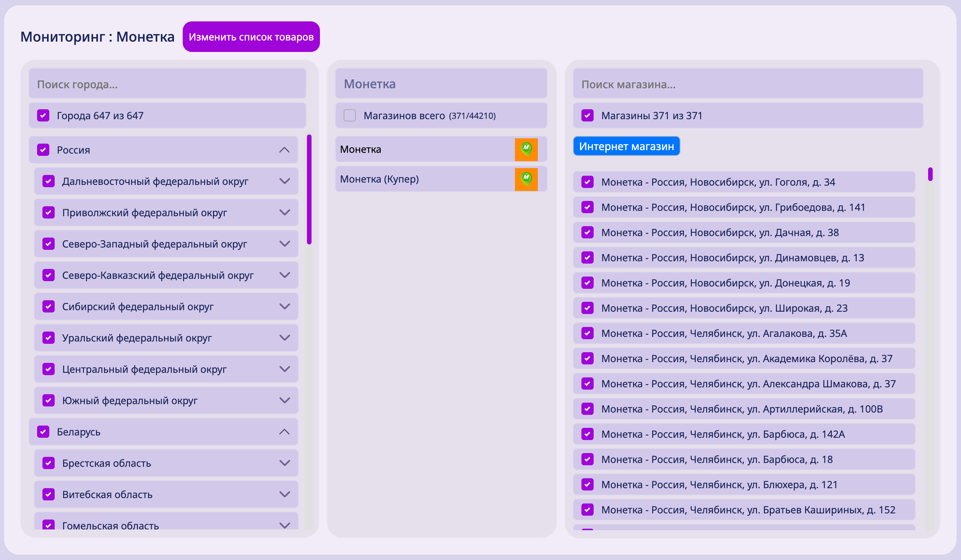Viewport: 961px width, 560px height.
Task: Click store row Новосибирск, ул. Дачная, д. 38
Action: tap(744, 232)
